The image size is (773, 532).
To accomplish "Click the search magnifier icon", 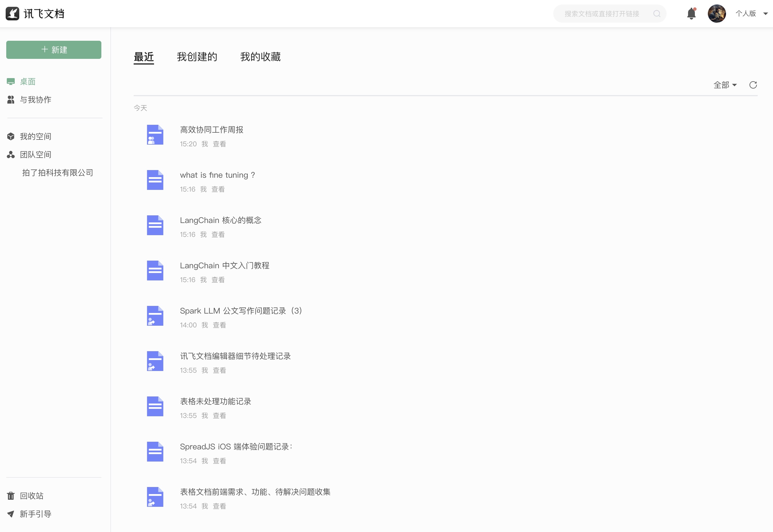I will [x=656, y=14].
